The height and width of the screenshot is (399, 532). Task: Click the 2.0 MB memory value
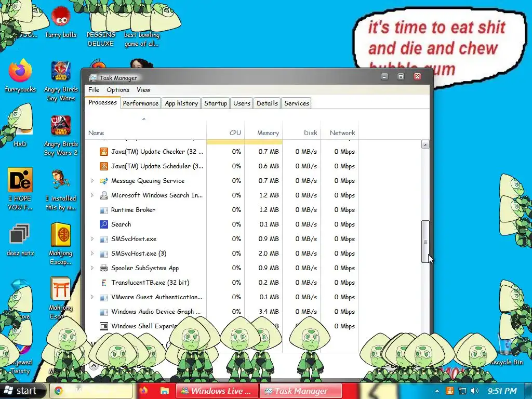pyautogui.click(x=269, y=254)
